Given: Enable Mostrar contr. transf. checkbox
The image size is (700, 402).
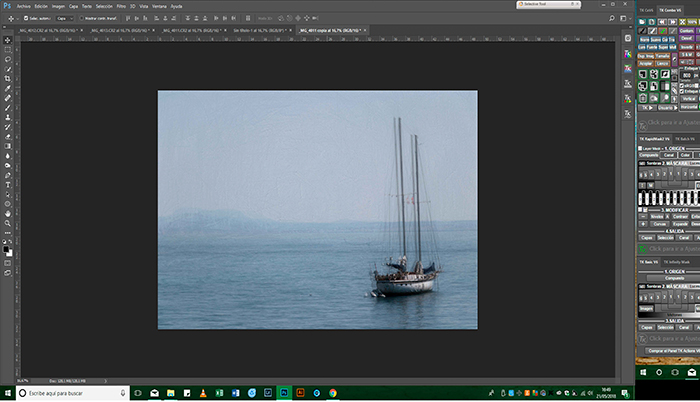Looking at the screenshot, I should (x=80, y=18).
